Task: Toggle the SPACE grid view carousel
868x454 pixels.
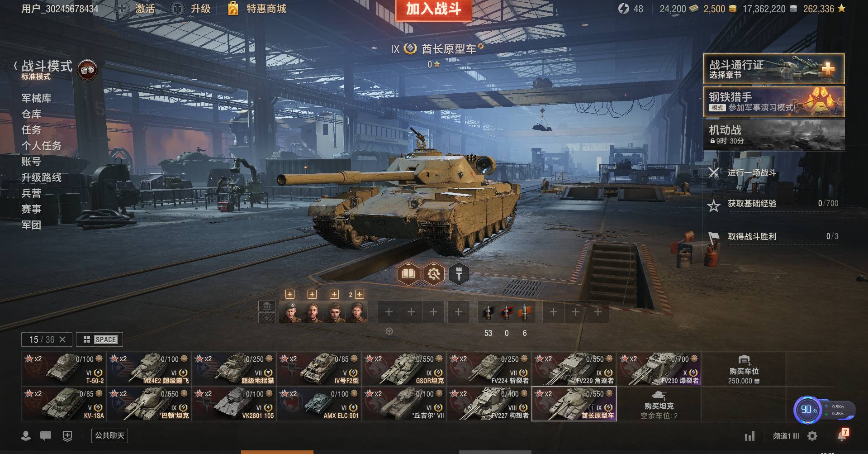Action: [100, 339]
